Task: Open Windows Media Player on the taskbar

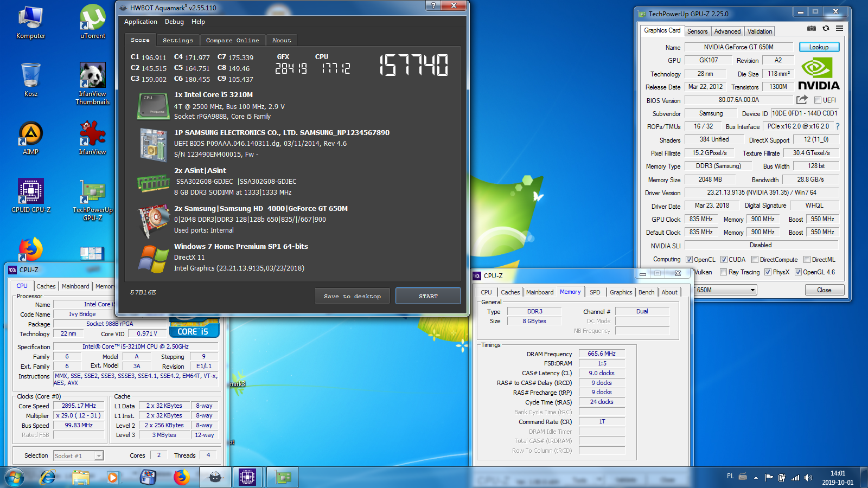Action: [113, 477]
